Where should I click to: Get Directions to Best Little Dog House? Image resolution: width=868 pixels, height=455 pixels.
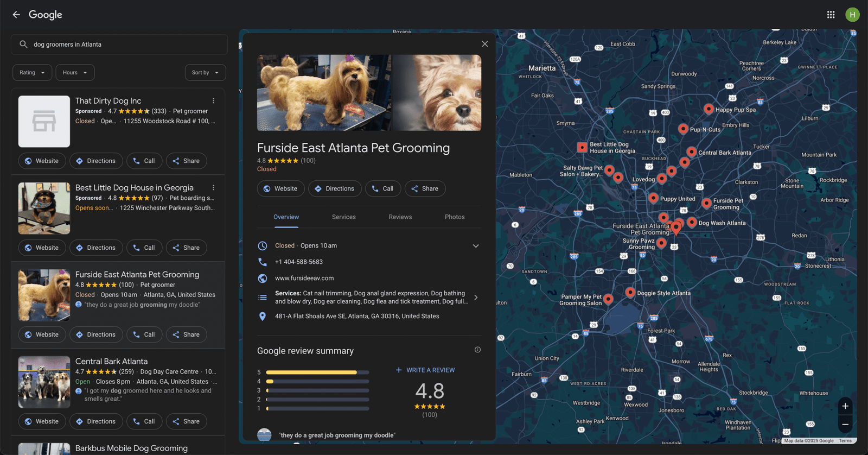click(96, 248)
